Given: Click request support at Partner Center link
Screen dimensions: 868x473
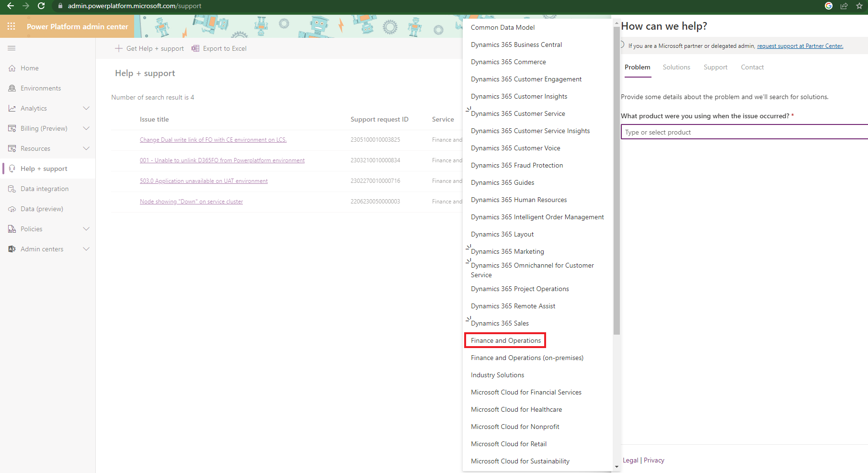Looking at the screenshot, I should (800, 46).
